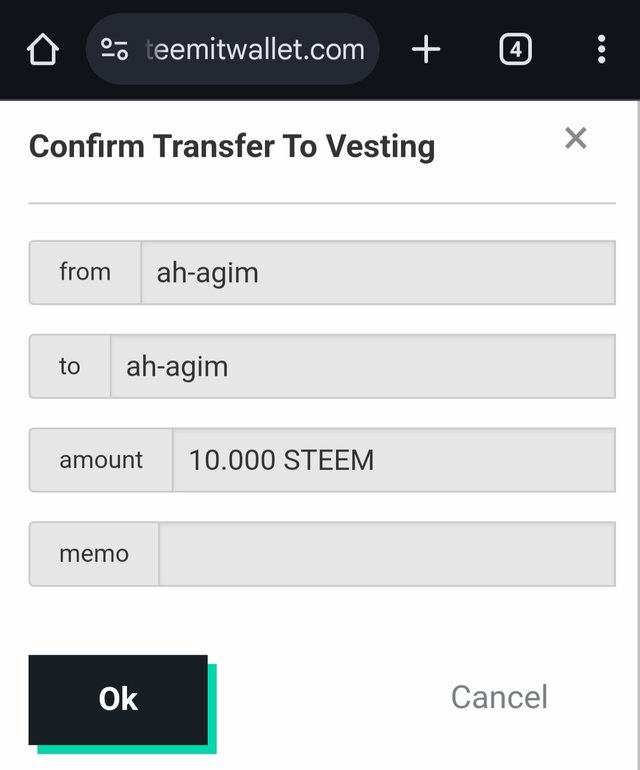The image size is (640, 770).
Task: Open site settings icon in address bar
Action: click(x=114, y=49)
